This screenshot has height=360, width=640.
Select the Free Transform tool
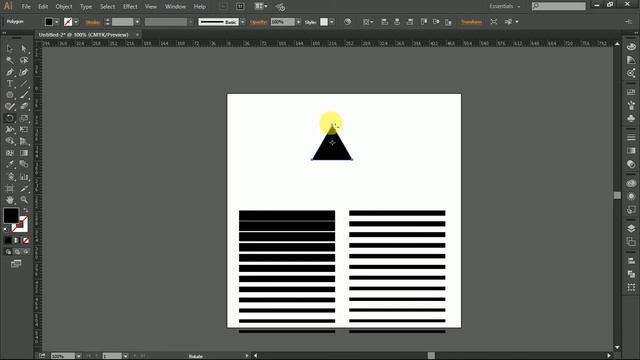tap(24, 130)
